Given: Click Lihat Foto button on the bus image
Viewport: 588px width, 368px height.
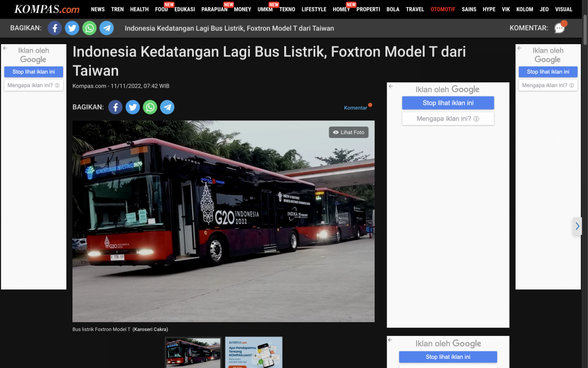Looking at the screenshot, I should [x=349, y=132].
